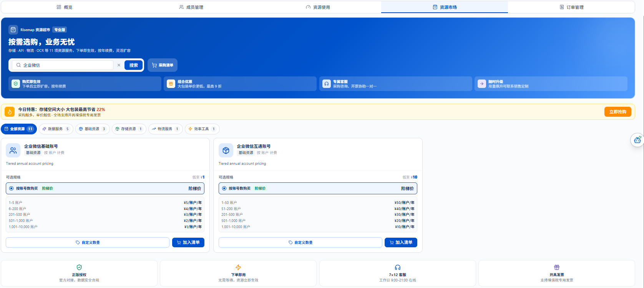Click the 1-50 账户 tier row
This screenshot has width=644, height=288.
[318, 203]
